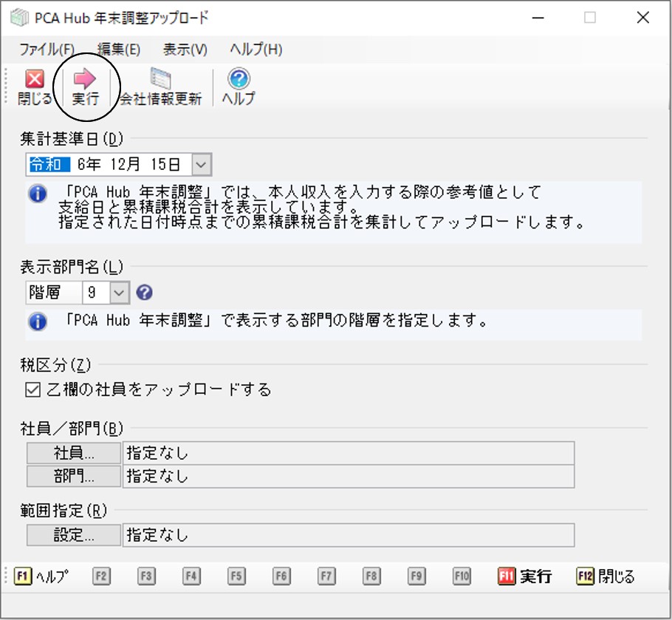The image size is (672, 620).
Task: Open the 階層 level dropdown
Action: [119, 293]
